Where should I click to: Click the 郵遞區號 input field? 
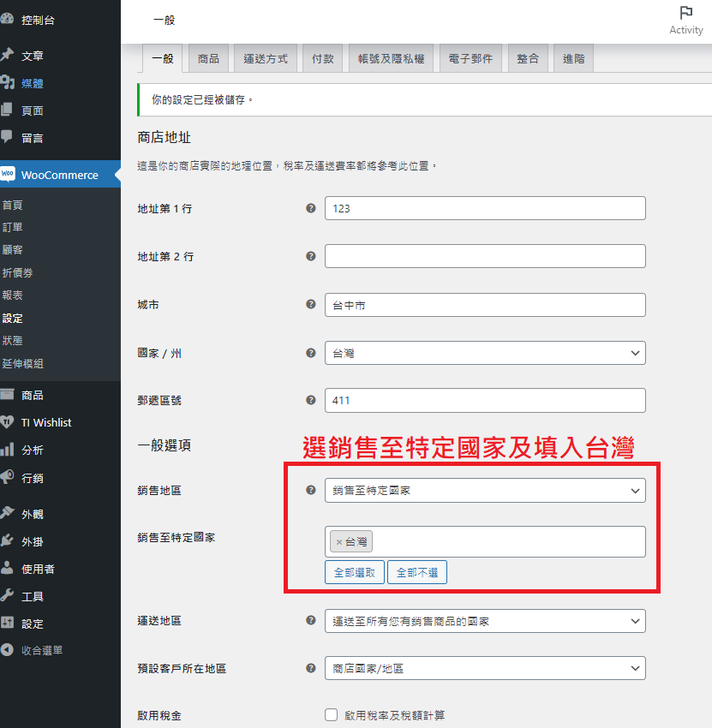pyautogui.click(x=485, y=400)
